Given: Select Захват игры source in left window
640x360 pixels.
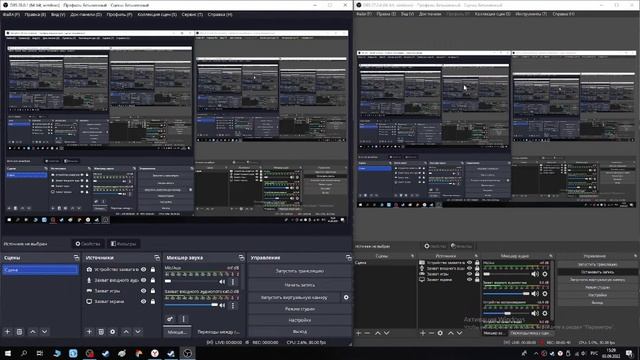Looking at the screenshot, I should pos(107,291).
